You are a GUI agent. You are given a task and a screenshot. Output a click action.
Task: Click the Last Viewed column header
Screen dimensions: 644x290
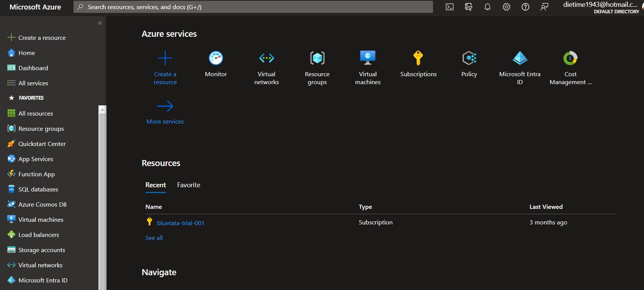[546, 207]
